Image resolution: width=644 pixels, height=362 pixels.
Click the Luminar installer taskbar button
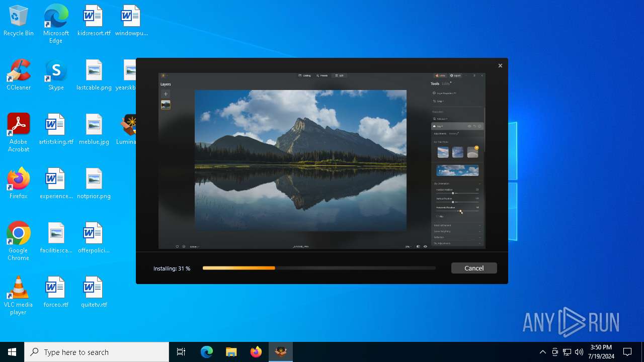(x=281, y=352)
